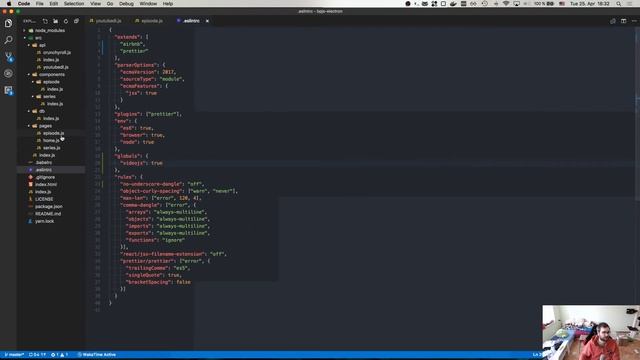Open the Extensions view in activity bar
Screen dimensions: 640x360
pyautogui.click(x=8, y=90)
